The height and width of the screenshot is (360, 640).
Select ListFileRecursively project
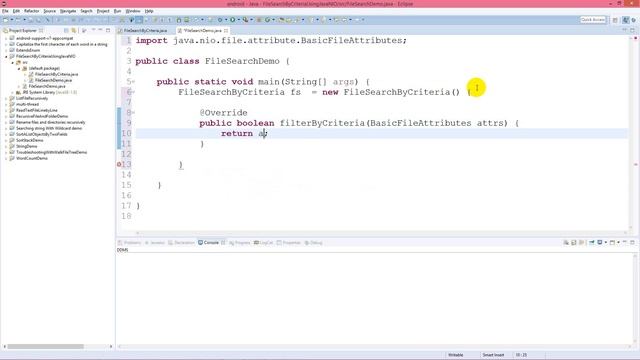(31, 98)
